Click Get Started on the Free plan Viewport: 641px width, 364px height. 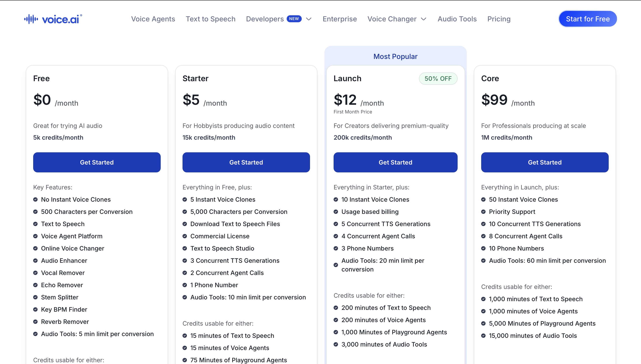97,162
